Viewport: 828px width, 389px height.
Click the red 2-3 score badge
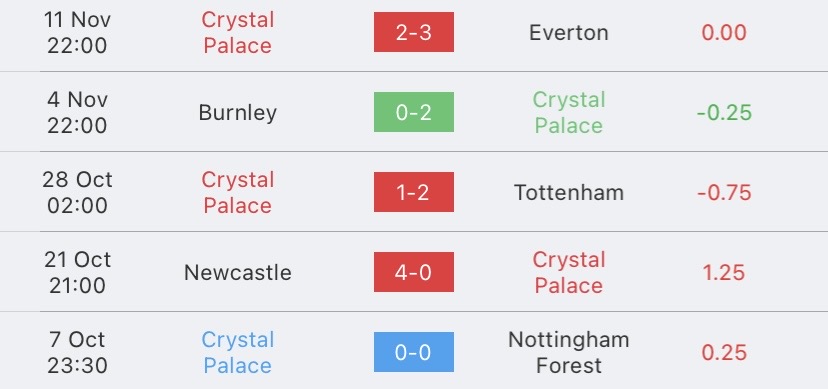point(413,32)
